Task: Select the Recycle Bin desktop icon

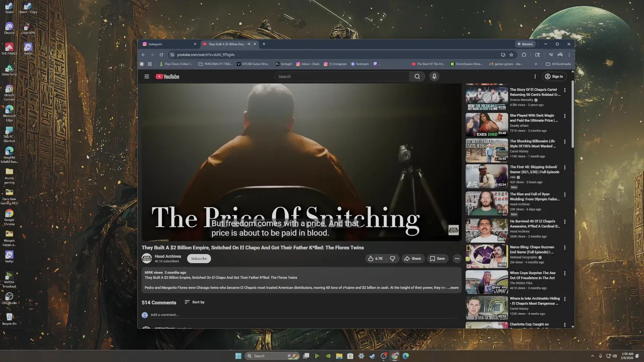Action: point(9,319)
